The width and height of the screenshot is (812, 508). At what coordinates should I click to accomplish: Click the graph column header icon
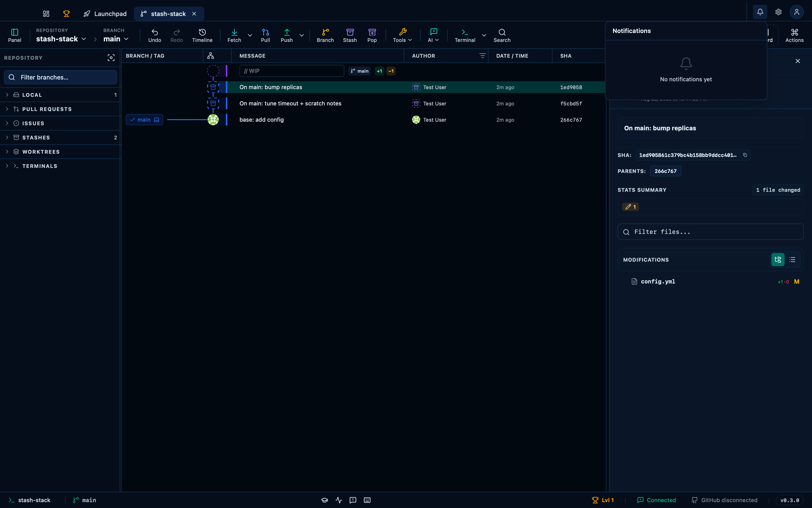click(211, 56)
